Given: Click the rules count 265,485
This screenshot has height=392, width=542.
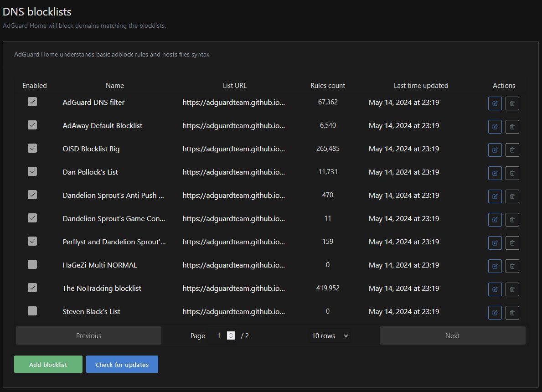Looking at the screenshot, I should pos(328,149).
